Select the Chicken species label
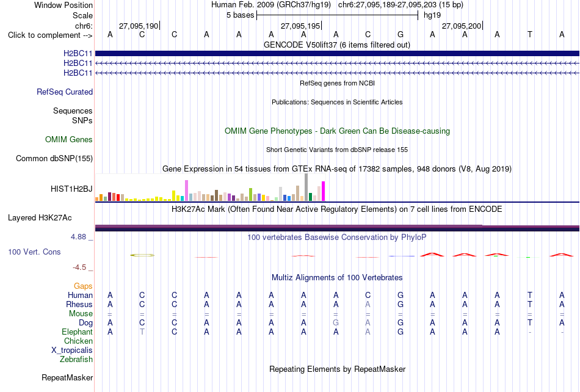Screen dimensions: 580x392 pyautogui.click(x=78, y=341)
